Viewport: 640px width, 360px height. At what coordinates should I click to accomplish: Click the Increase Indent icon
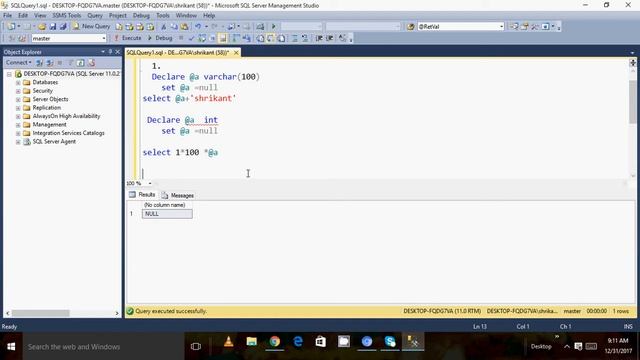point(330,38)
